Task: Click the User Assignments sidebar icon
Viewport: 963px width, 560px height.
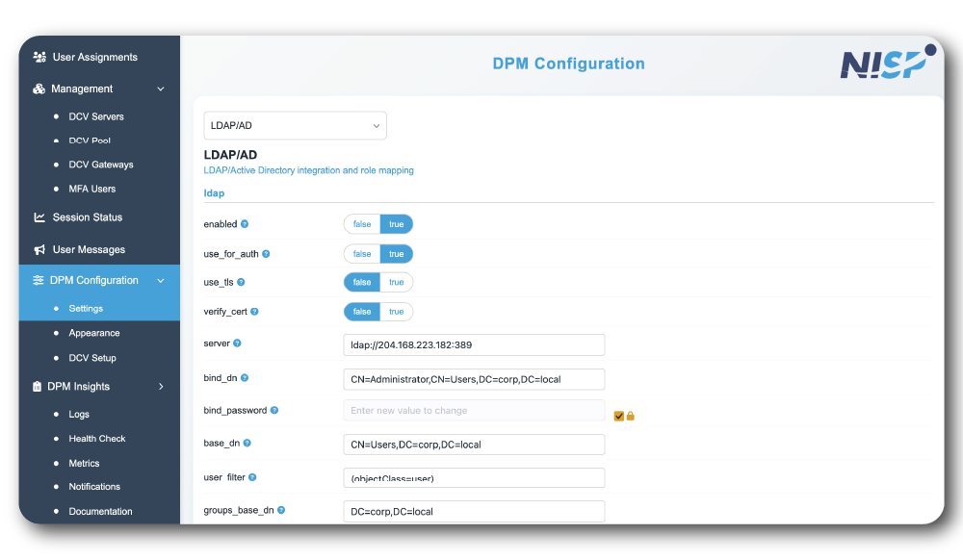Action: 39,57
